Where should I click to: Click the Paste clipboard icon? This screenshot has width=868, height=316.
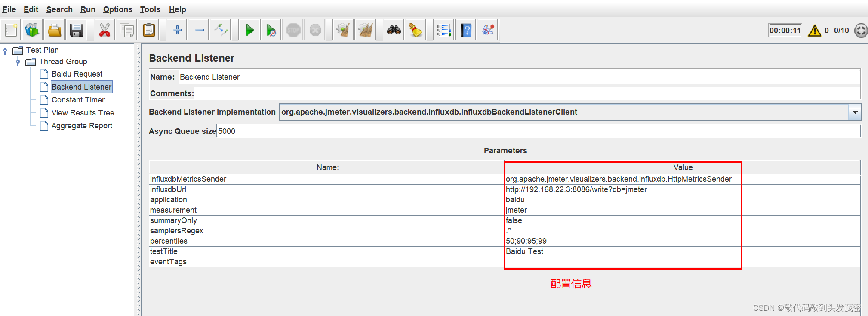pos(149,30)
